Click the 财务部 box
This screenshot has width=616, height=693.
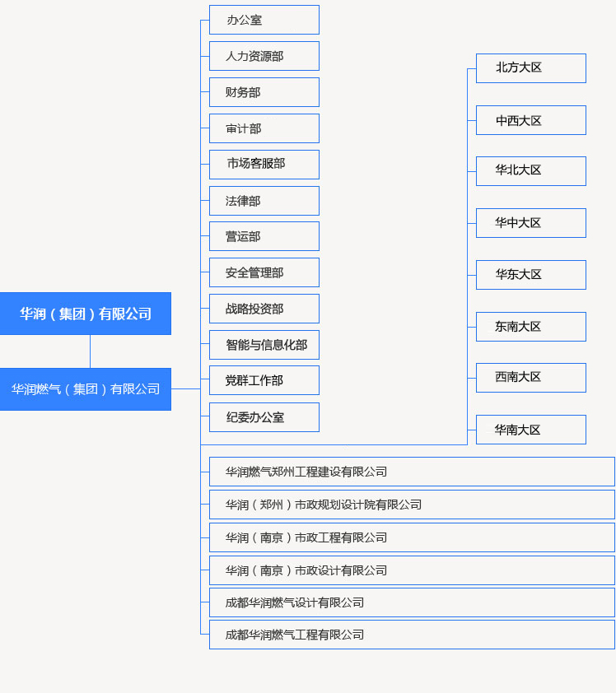click(264, 92)
